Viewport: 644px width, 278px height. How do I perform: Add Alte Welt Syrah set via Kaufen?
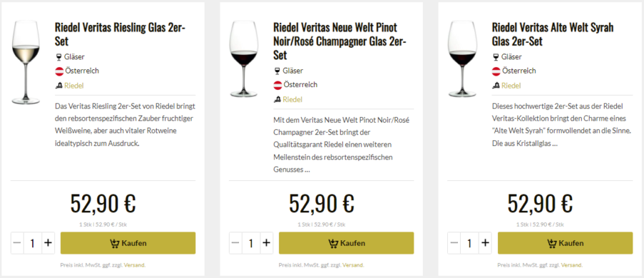coord(565,243)
